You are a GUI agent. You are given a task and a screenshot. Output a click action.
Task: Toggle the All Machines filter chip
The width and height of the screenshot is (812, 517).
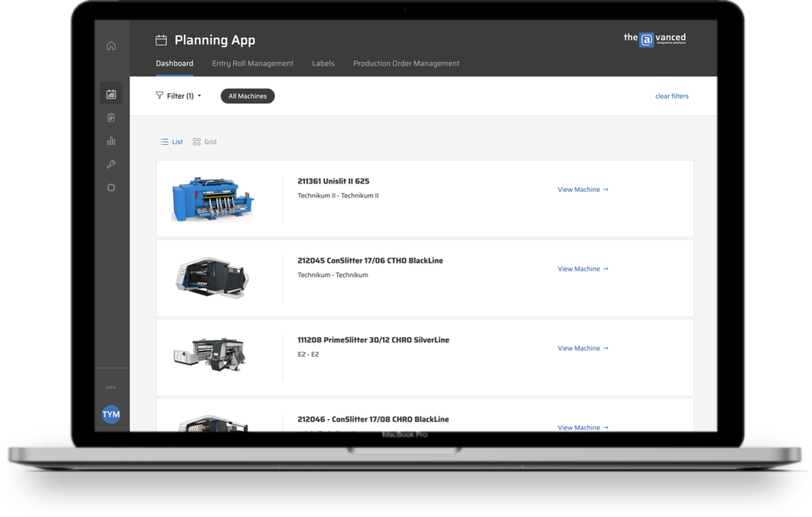[x=247, y=96]
